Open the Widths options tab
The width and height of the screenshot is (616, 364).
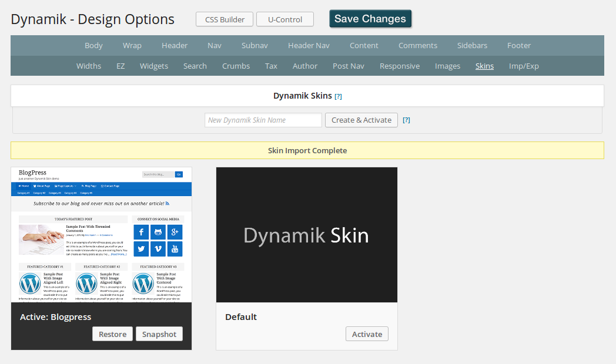point(89,66)
